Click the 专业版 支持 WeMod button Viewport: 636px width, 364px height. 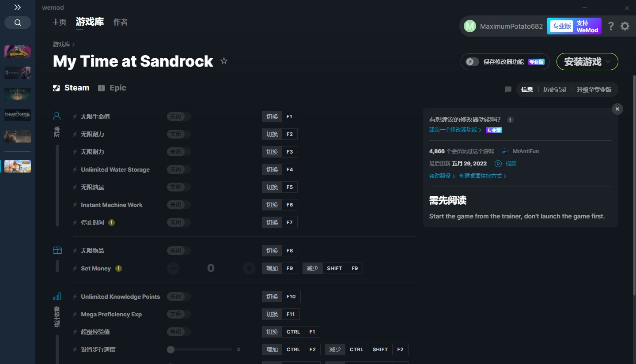574,26
